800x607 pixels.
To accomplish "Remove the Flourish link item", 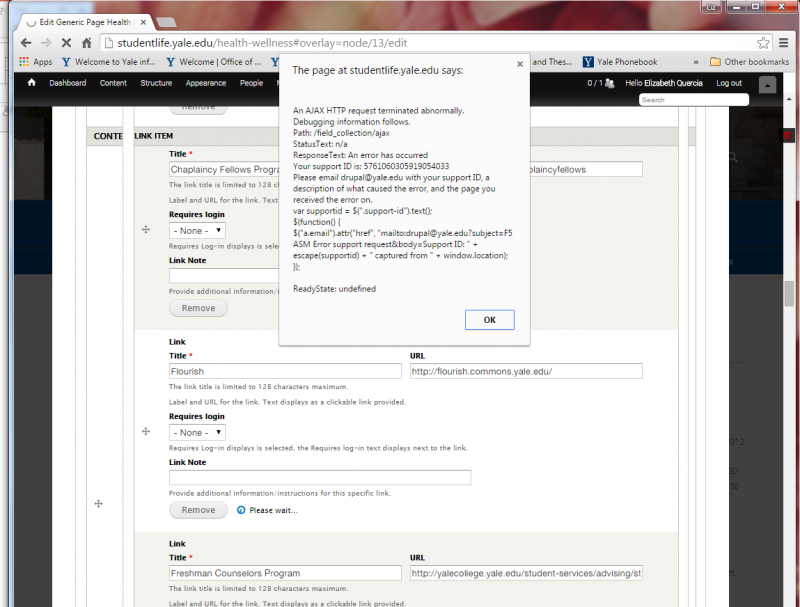I will click(198, 510).
